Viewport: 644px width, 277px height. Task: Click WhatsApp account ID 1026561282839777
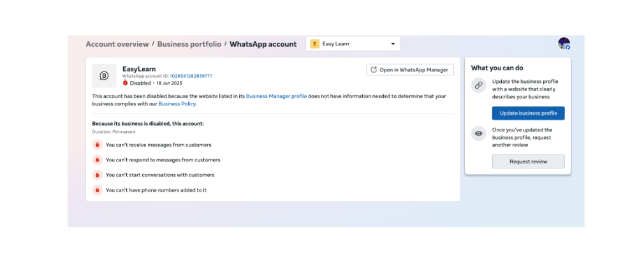191,76
